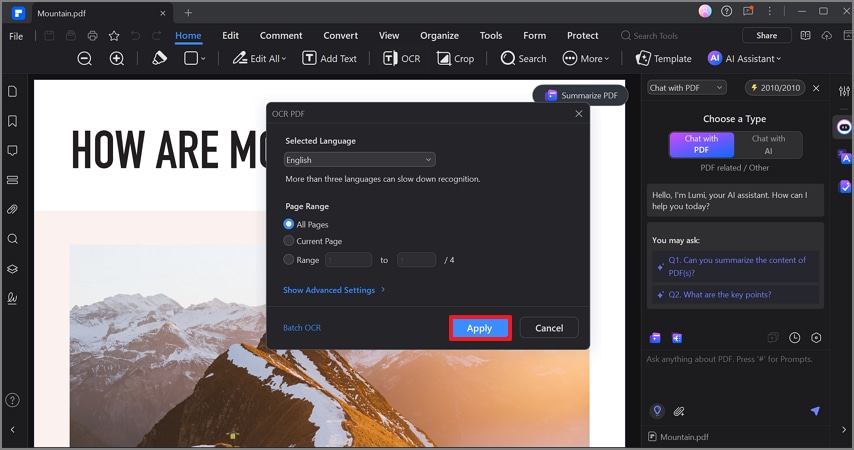The image size is (854, 450).
Task: Click the Range end page field
Action: click(416, 260)
